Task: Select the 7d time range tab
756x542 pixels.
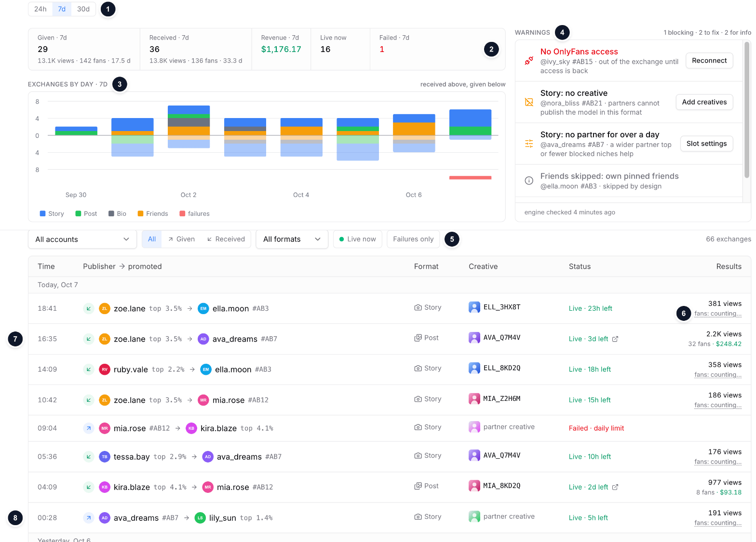Action: click(62, 9)
